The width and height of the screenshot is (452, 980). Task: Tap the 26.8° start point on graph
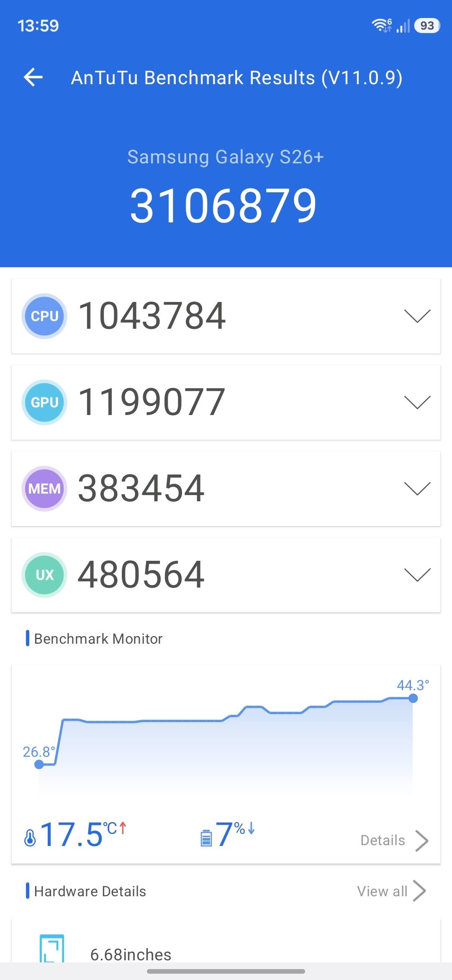point(39,764)
